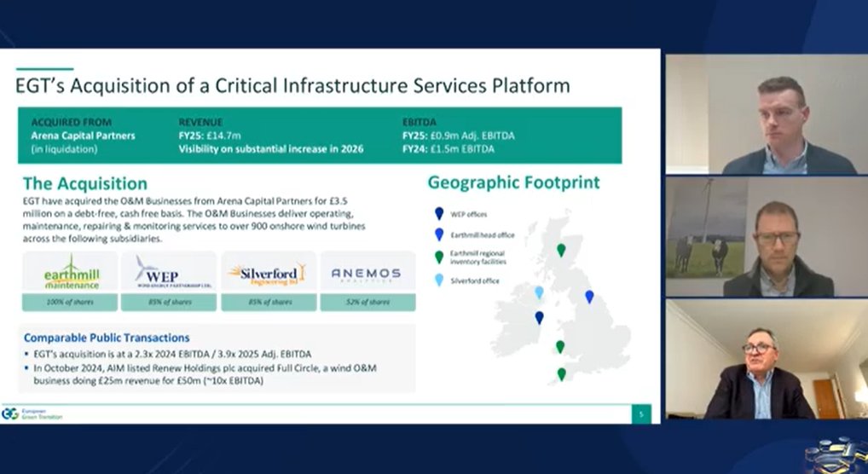Click the WEP Wind Energy Partnership logo

point(173,273)
